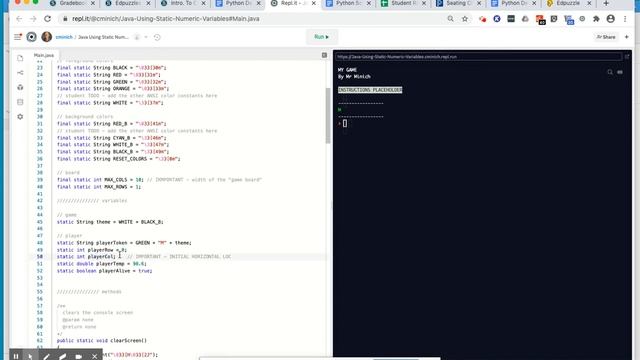Switch to the Intro. To browser tab
The height and width of the screenshot is (360, 640).
pyautogui.click(x=182, y=3)
